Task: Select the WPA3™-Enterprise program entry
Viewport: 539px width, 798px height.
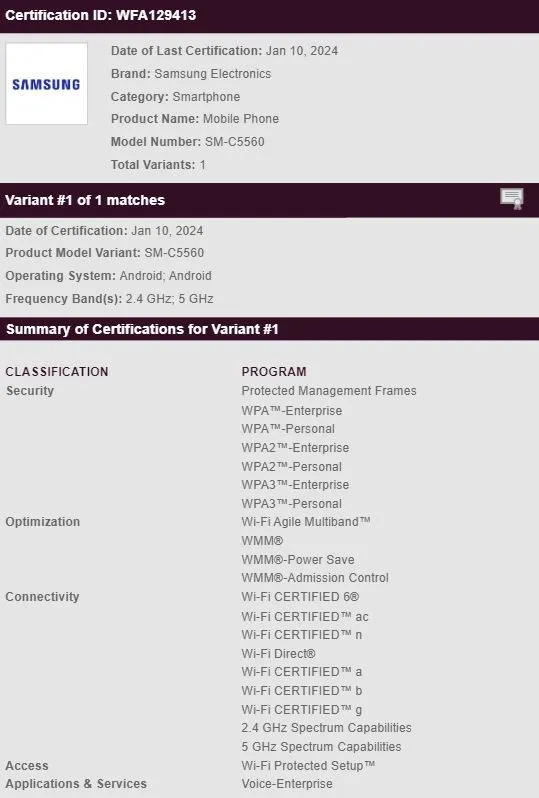Action: click(x=295, y=484)
